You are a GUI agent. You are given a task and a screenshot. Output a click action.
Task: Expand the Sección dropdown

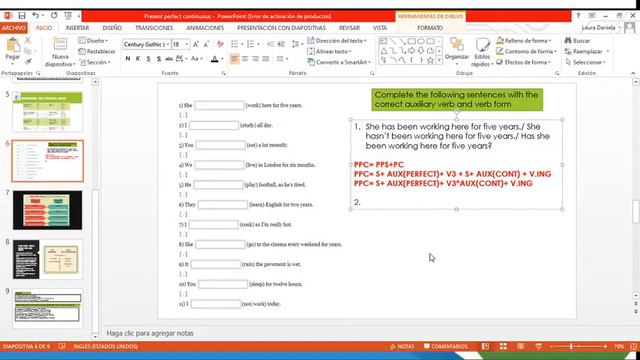pyautogui.click(x=96, y=62)
